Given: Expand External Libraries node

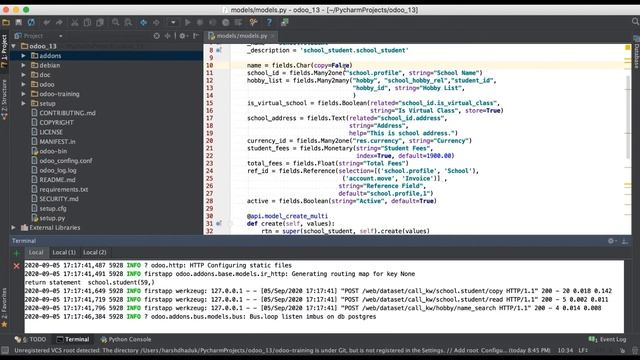Looking at the screenshot, I should point(13,227).
